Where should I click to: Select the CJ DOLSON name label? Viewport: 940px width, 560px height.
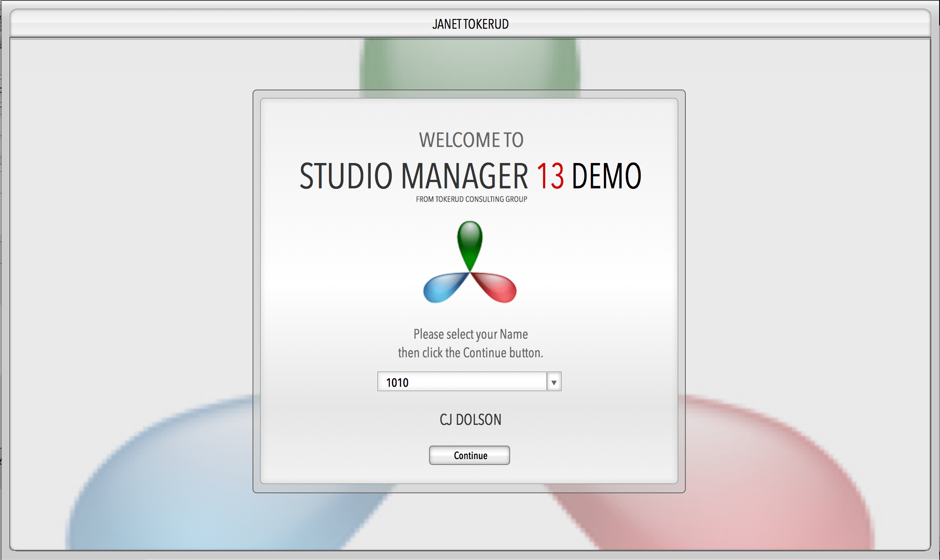click(469, 419)
